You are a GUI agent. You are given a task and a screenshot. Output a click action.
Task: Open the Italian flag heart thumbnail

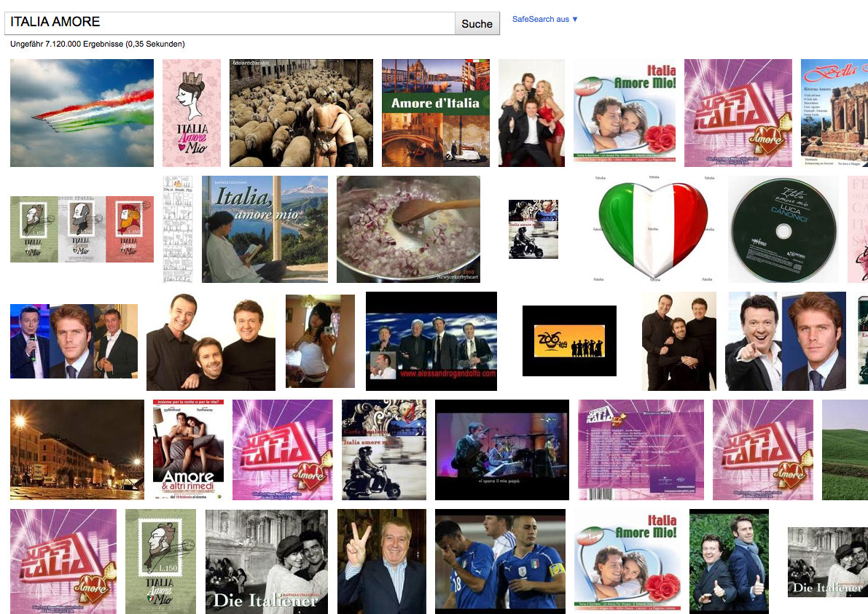click(653, 229)
